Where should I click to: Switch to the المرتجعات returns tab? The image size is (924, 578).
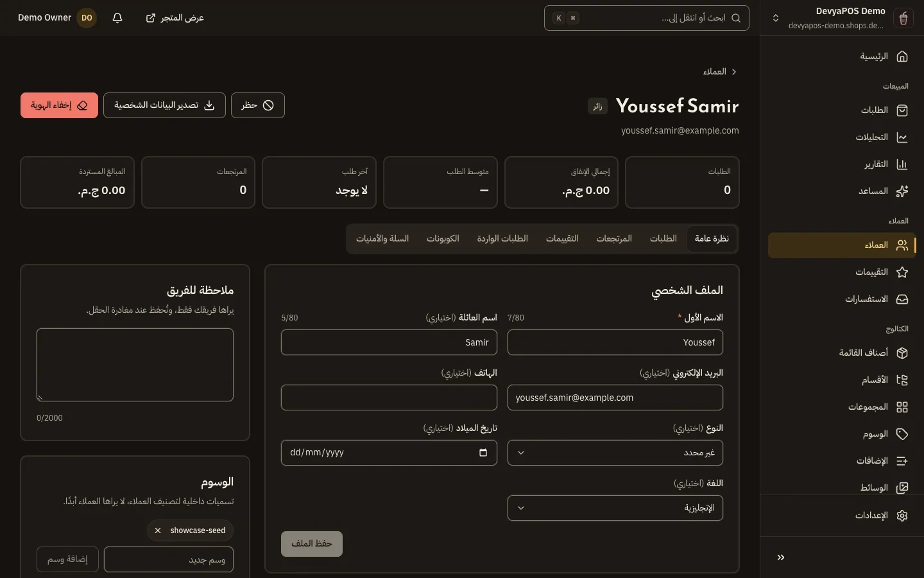pyautogui.click(x=614, y=239)
